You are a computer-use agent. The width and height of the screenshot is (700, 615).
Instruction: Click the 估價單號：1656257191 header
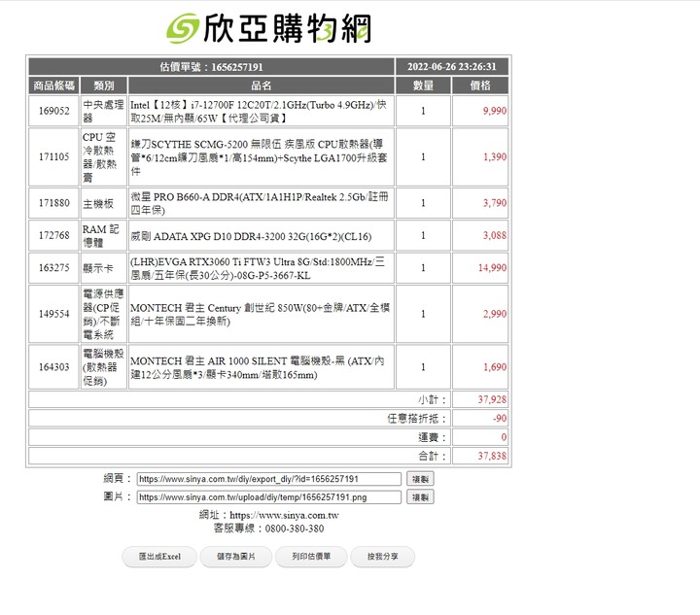[211, 66]
